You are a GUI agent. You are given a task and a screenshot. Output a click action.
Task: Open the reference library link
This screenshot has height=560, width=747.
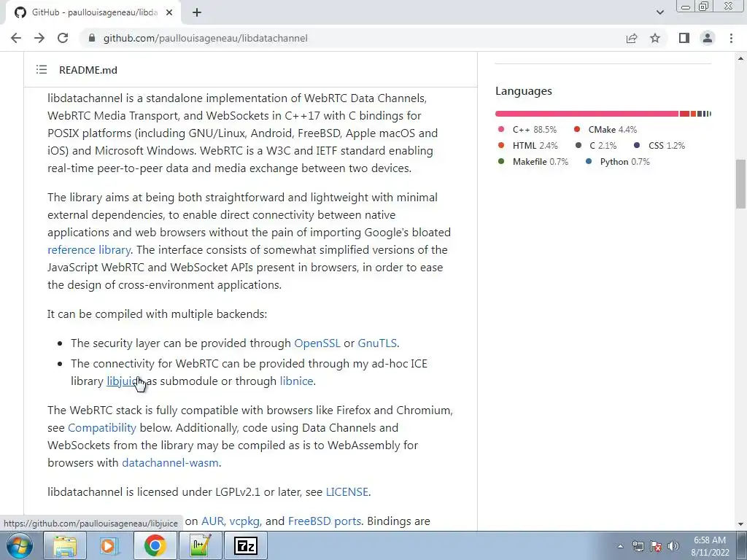pyautogui.click(x=88, y=250)
